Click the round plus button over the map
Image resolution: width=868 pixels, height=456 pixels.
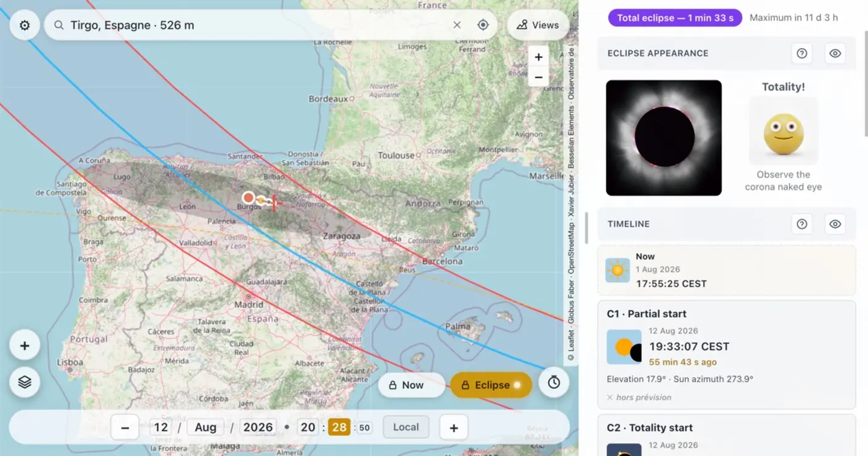pyautogui.click(x=25, y=346)
